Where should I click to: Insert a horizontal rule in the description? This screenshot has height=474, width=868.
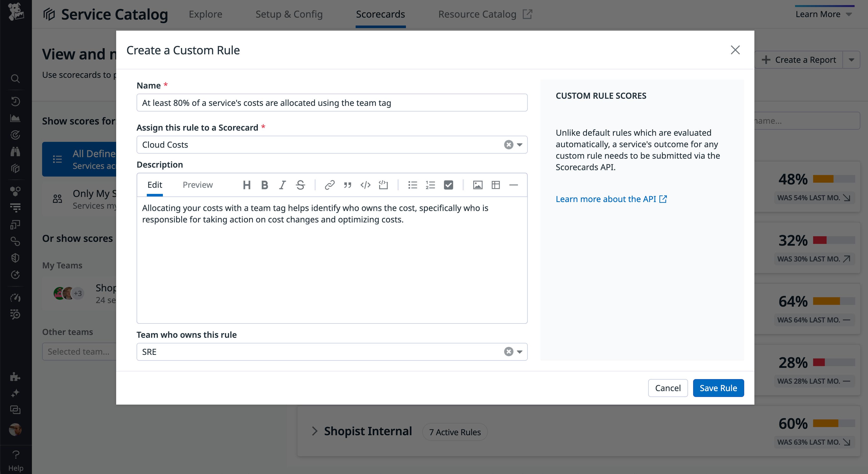[513, 185]
